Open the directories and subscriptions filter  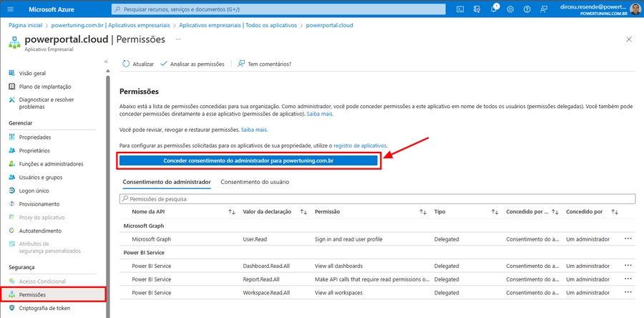[477, 9]
